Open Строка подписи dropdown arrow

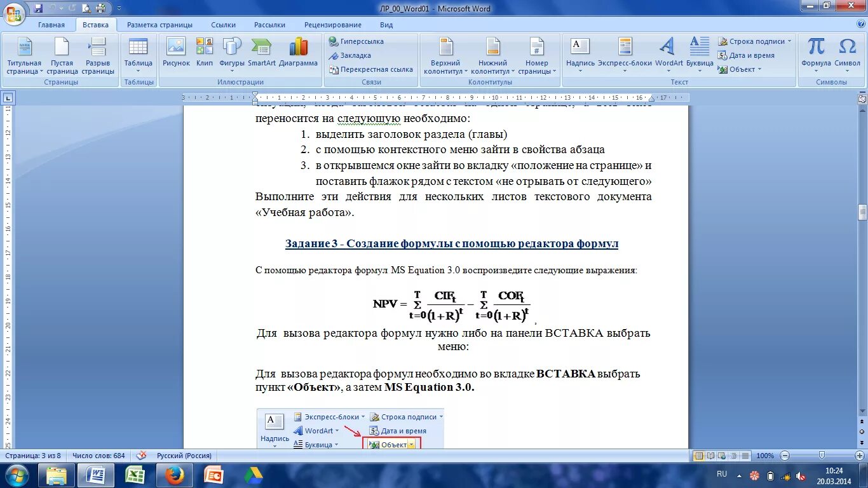pyautogui.click(x=790, y=41)
